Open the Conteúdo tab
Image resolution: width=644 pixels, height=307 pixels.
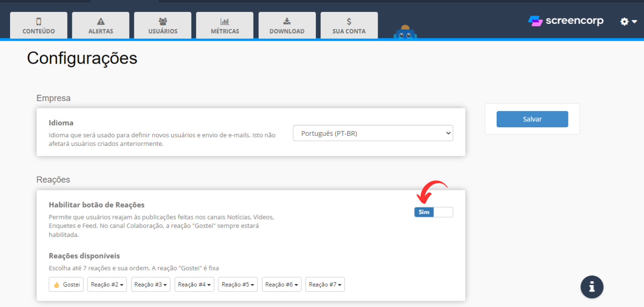(x=39, y=25)
